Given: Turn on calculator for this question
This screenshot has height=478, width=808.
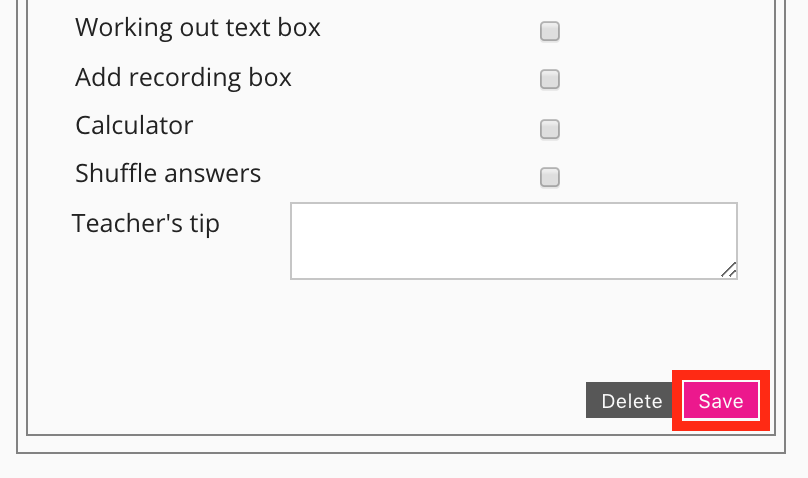Looking at the screenshot, I should tap(550, 129).
